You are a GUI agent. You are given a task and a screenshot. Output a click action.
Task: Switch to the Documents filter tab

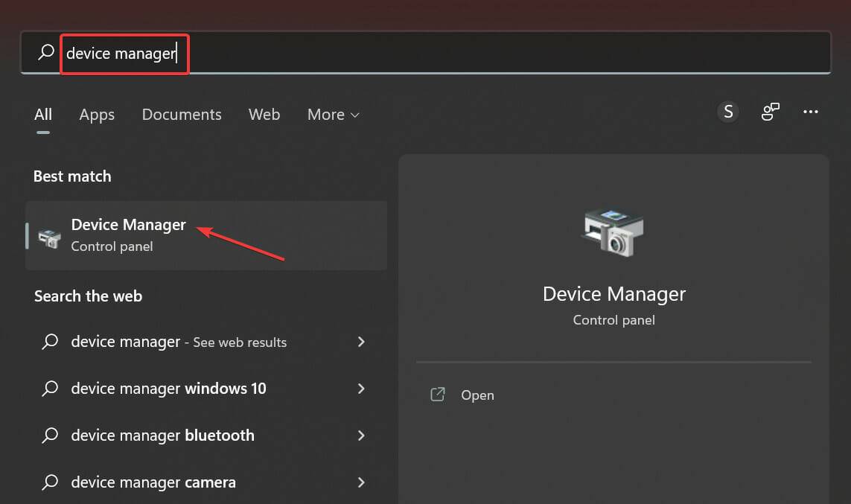coord(181,115)
